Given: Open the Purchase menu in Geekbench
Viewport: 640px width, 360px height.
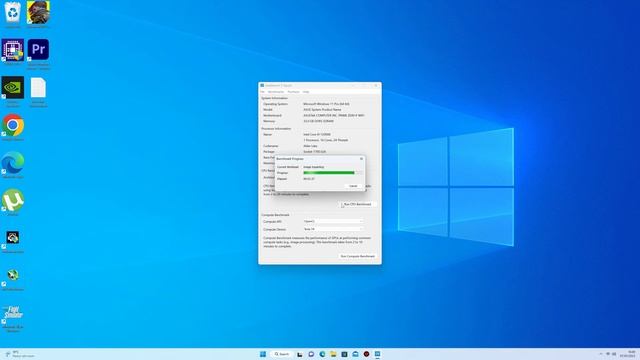Looking at the screenshot, I should click(x=293, y=92).
